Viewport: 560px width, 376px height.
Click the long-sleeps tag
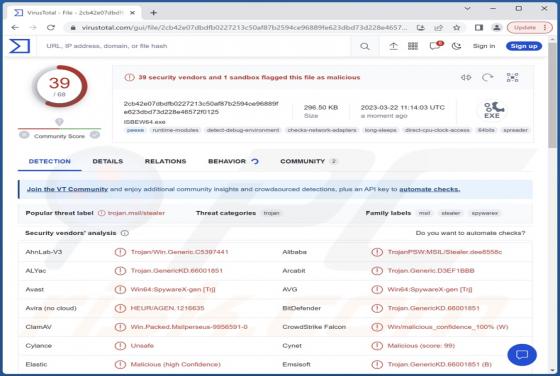(380, 130)
